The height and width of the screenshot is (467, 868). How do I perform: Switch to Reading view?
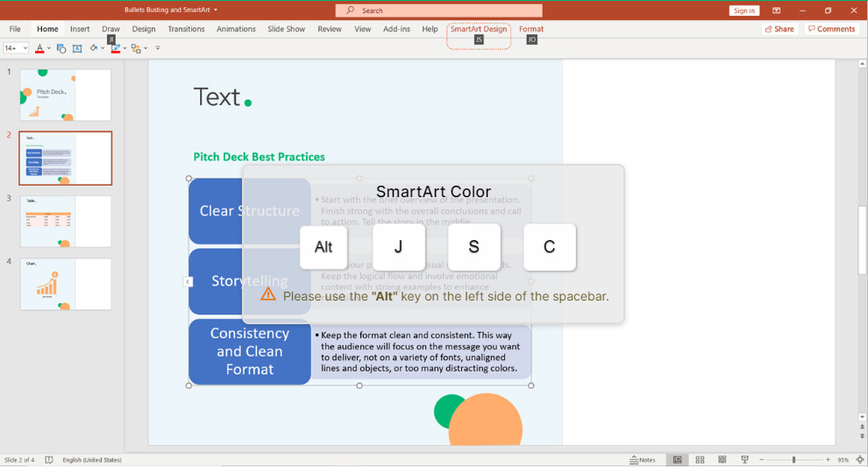pos(722,460)
